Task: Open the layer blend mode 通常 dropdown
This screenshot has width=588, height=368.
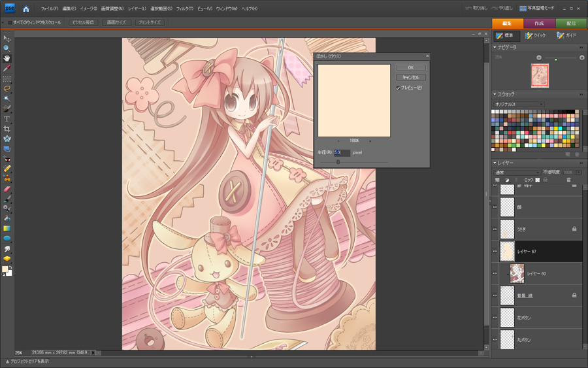Action: pyautogui.click(x=516, y=173)
